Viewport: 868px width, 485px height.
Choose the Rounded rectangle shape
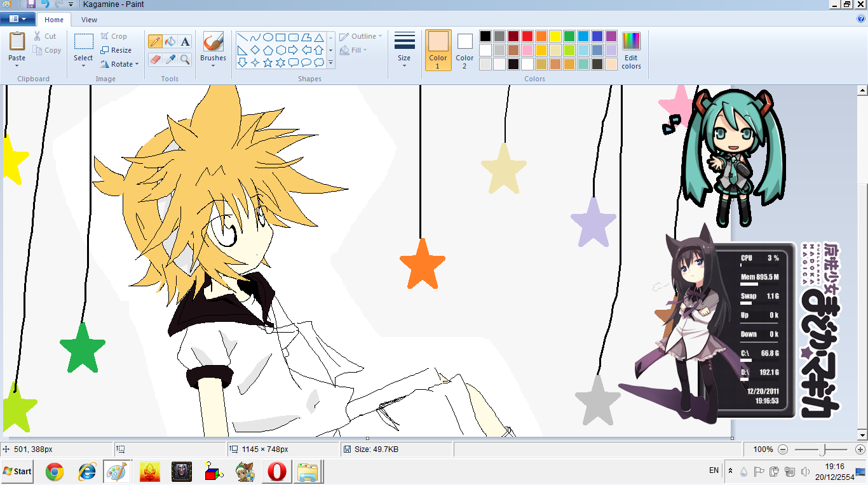pos(294,37)
